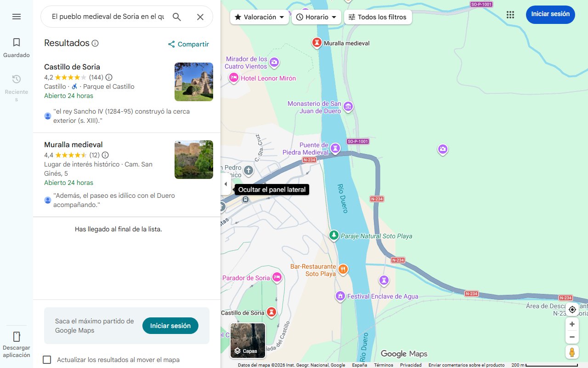Image resolution: width=588 pixels, height=368 pixels.
Task: Center map on my location
Action: (x=572, y=310)
